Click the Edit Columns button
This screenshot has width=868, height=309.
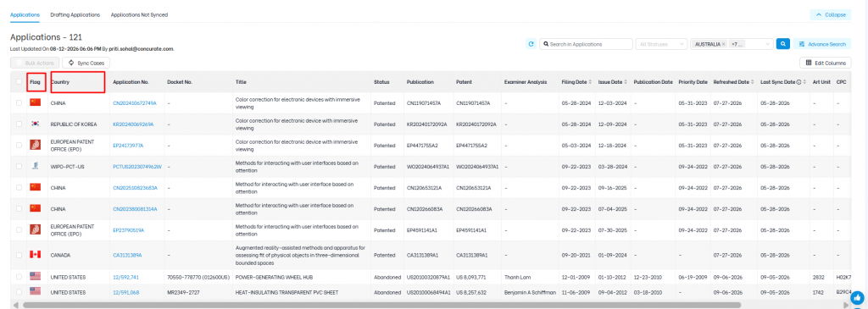(x=826, y=63)
